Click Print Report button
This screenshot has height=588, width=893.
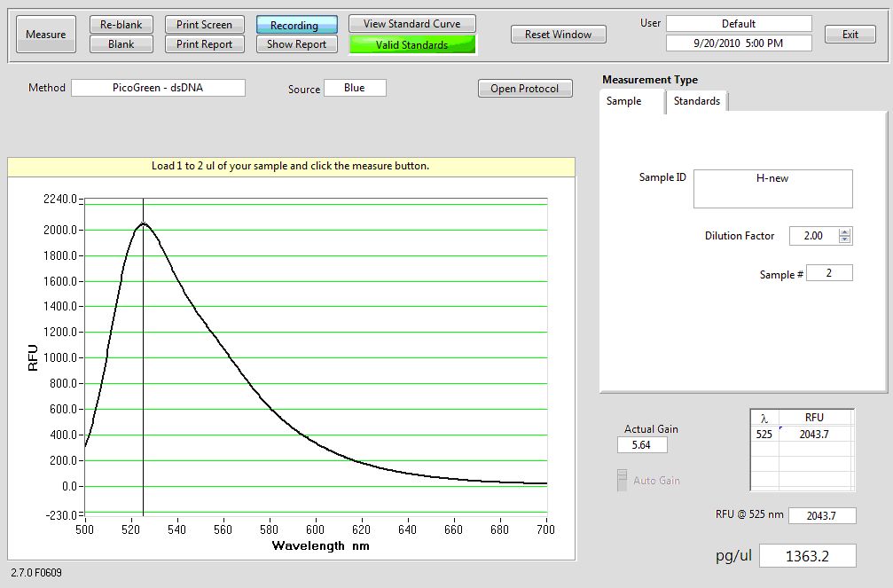click(205, 43)
